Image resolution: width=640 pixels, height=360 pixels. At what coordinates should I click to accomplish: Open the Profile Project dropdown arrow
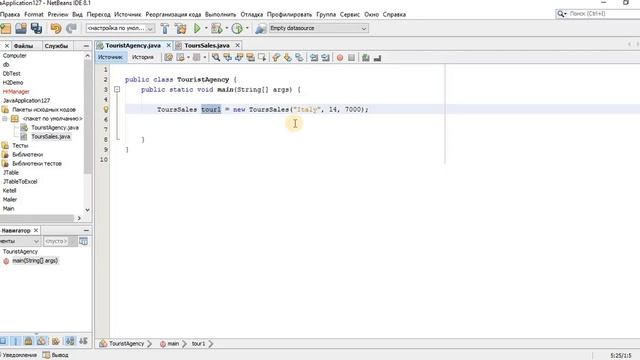[247, 28]
